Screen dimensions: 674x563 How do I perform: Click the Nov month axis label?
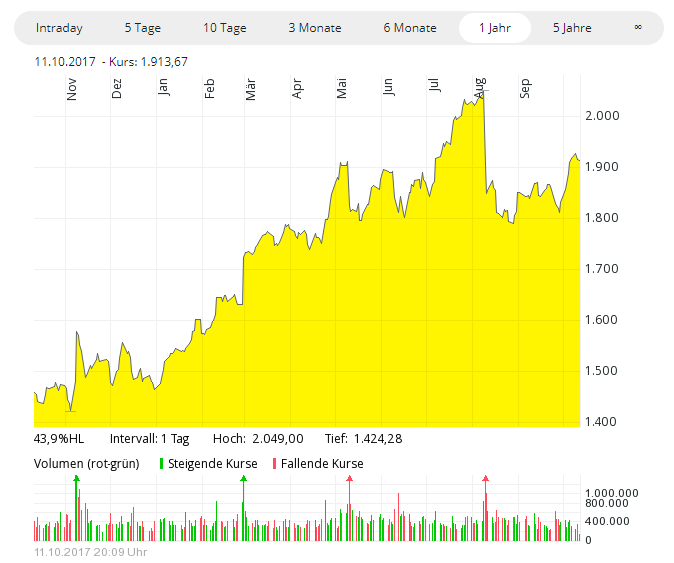pyautogui.click(x=72, y=89)
